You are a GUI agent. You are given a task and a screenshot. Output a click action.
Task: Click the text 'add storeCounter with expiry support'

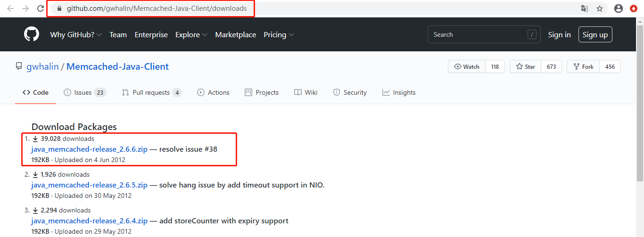coord(224,221)
